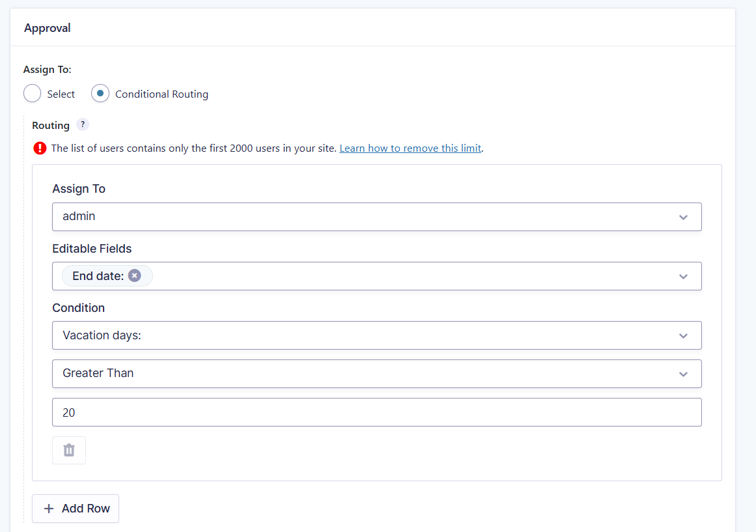Image resolution: width=756 pixels, height=532 pixels.
Task: Delete the routing row with trash icon
Action: click(x=69, y=450)
